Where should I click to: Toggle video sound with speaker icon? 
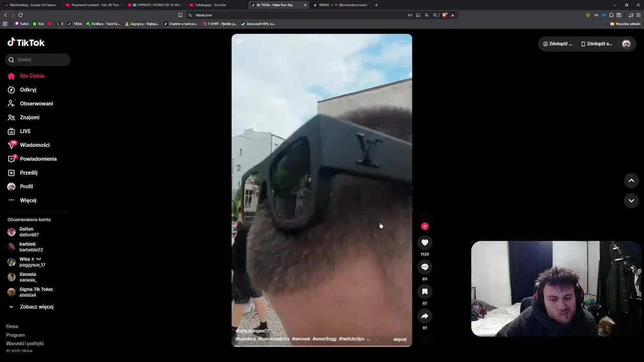pyautogui.click(x=239, y=41)
